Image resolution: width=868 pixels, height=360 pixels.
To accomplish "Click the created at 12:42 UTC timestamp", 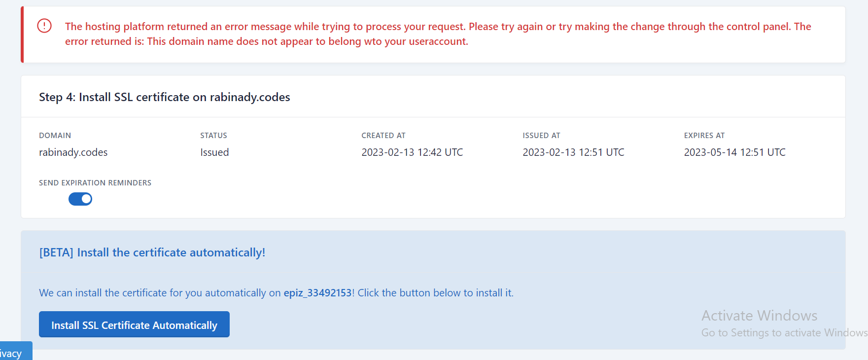I will [412, 152].
